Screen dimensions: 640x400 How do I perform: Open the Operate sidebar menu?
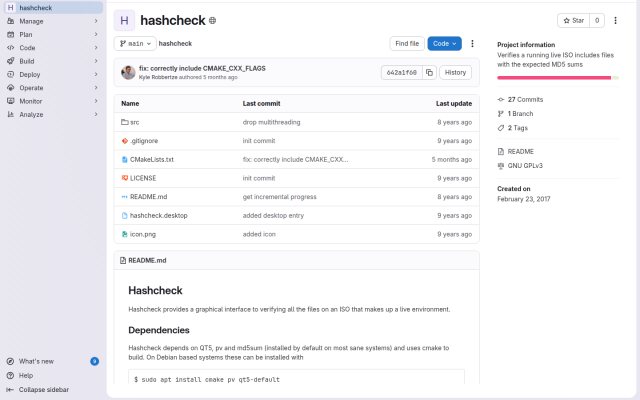[x=53, y=88]
